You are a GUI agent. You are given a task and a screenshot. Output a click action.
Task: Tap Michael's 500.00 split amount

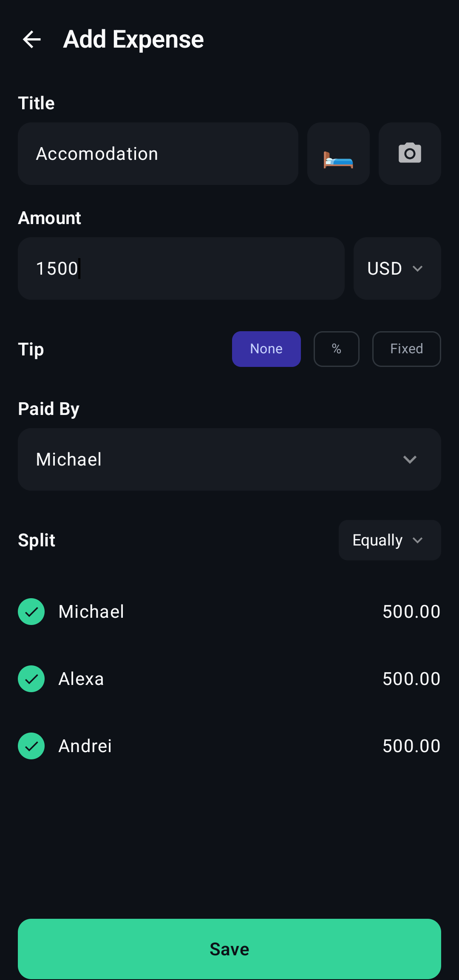click(x=411, y=612)
